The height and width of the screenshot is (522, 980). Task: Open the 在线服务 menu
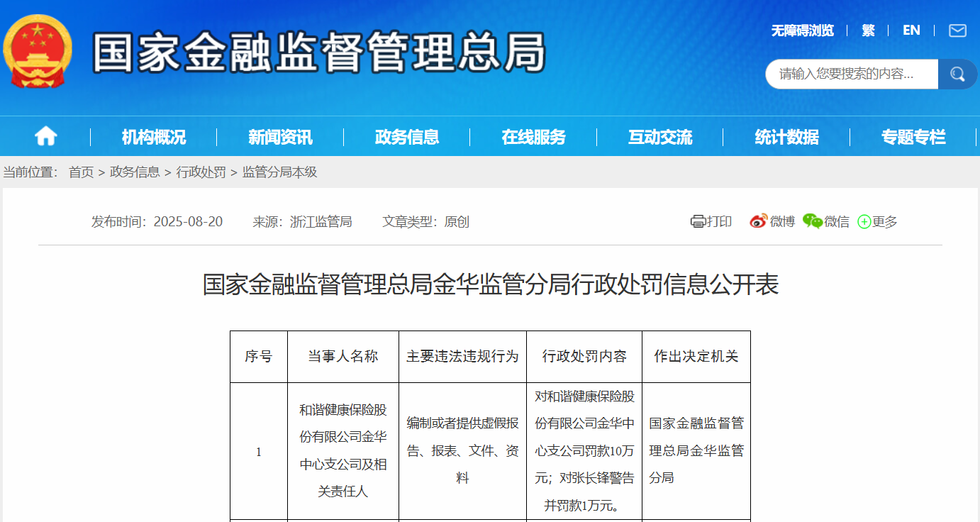click(x=533, y=137)
